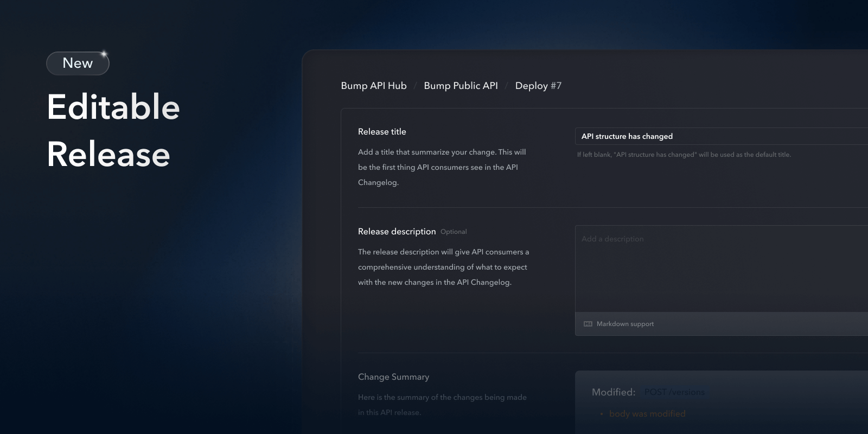
Task: Click the sparkle icon on New badge
Action: (104, 54)
